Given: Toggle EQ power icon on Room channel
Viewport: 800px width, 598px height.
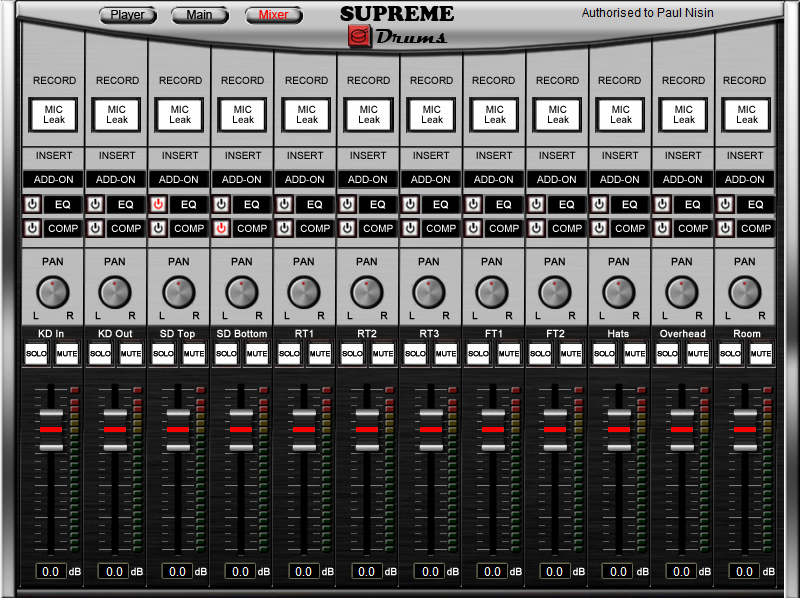Looking at the screenshot, I should pyautogui.click(x=725, y=204).
